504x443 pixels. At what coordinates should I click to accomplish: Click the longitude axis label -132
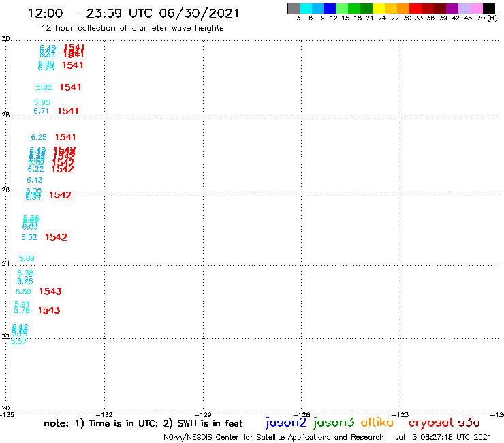click(x=104, y=415)
